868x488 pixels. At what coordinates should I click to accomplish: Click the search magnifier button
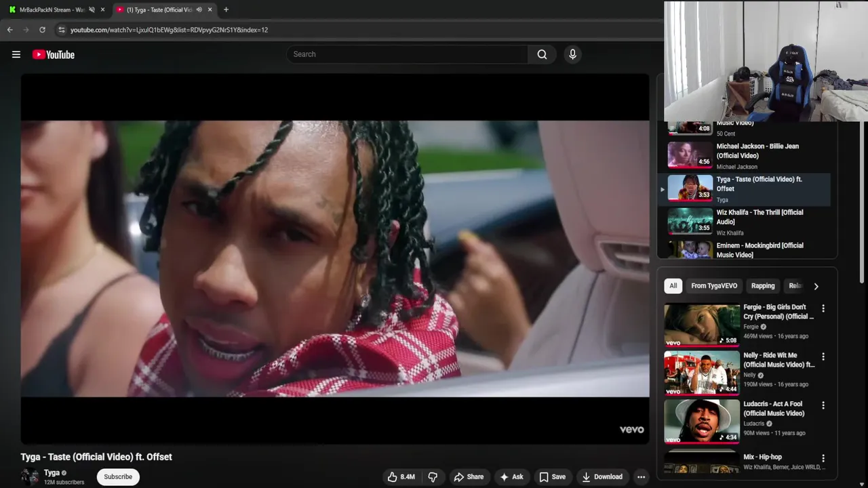(x=542, y=54)
